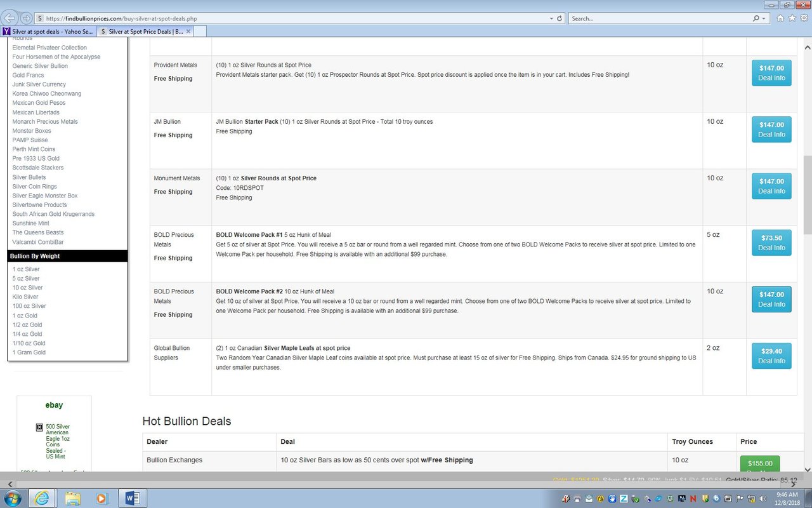Open Microsoft Word from the taskbar
Viewport: 812px width, 508px height.
pyautogui.click(x=133, y=498)
